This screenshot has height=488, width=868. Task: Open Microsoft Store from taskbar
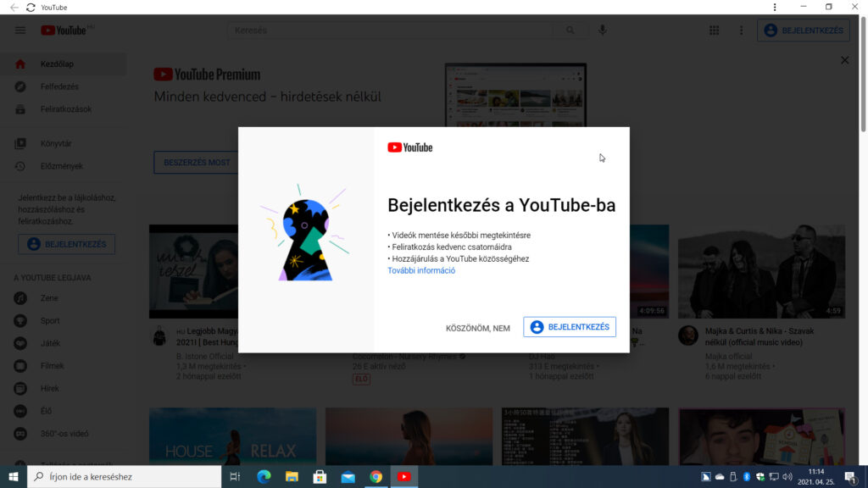coord(320,476)
